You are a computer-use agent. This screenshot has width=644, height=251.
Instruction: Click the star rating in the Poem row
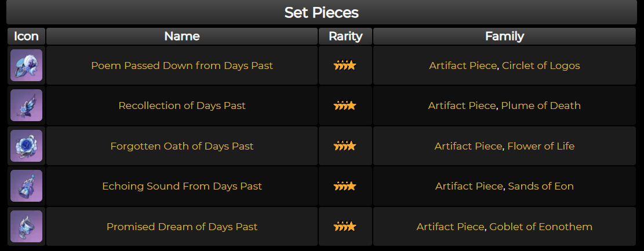pyautogui.click(x=345, y=66)
